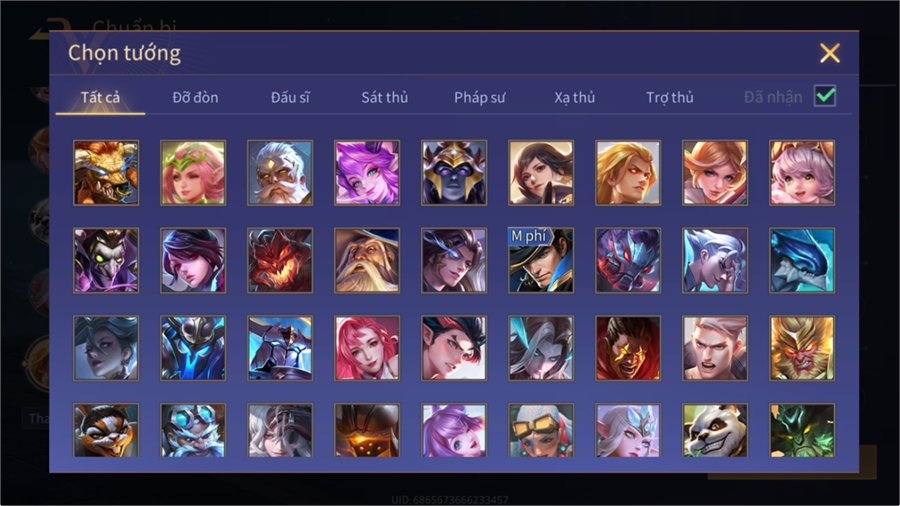
Task: Toggle the 'Đã nhận' checkbox
Action: (x=825, y=96)
